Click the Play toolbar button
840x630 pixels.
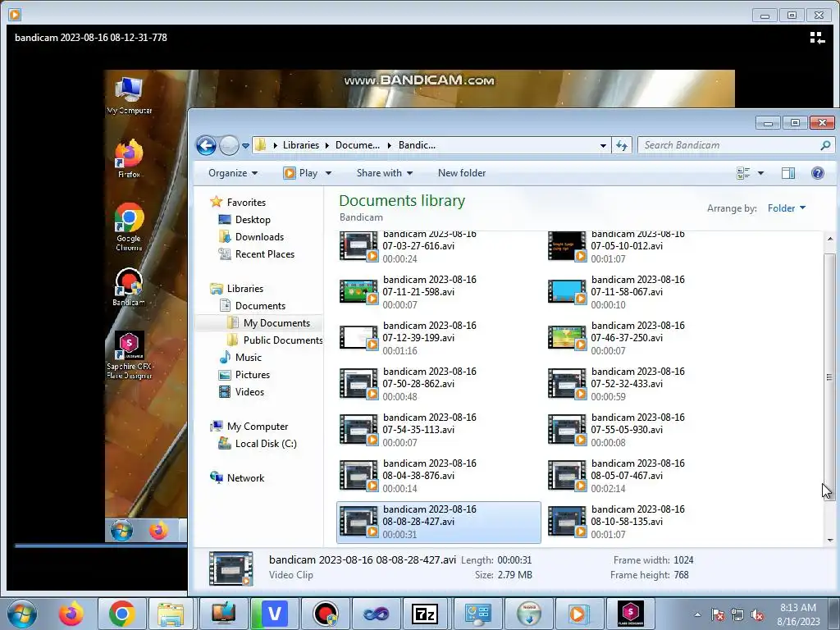coord(301,173)
